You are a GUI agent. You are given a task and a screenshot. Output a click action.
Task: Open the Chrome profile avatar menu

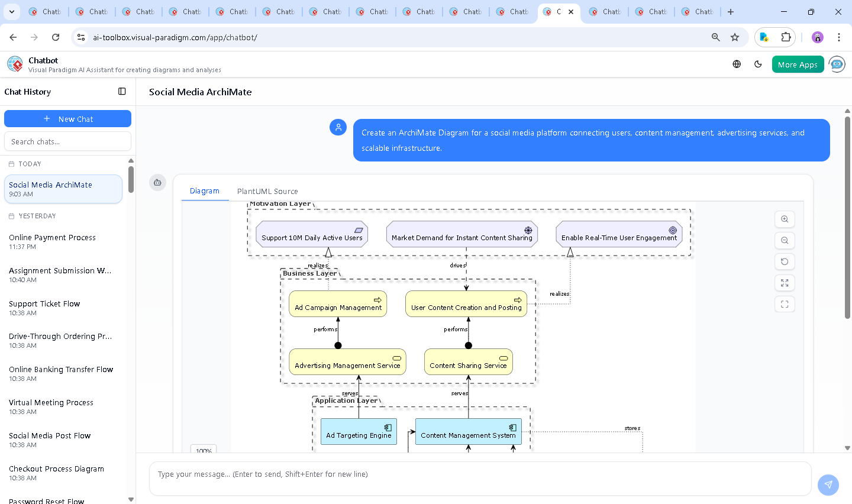817,37
